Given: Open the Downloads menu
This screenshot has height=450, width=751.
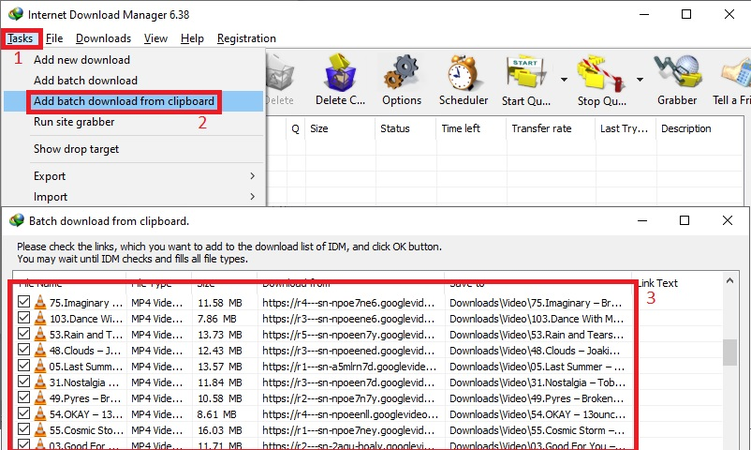Looking at the screenshot, I should point(103,38).
